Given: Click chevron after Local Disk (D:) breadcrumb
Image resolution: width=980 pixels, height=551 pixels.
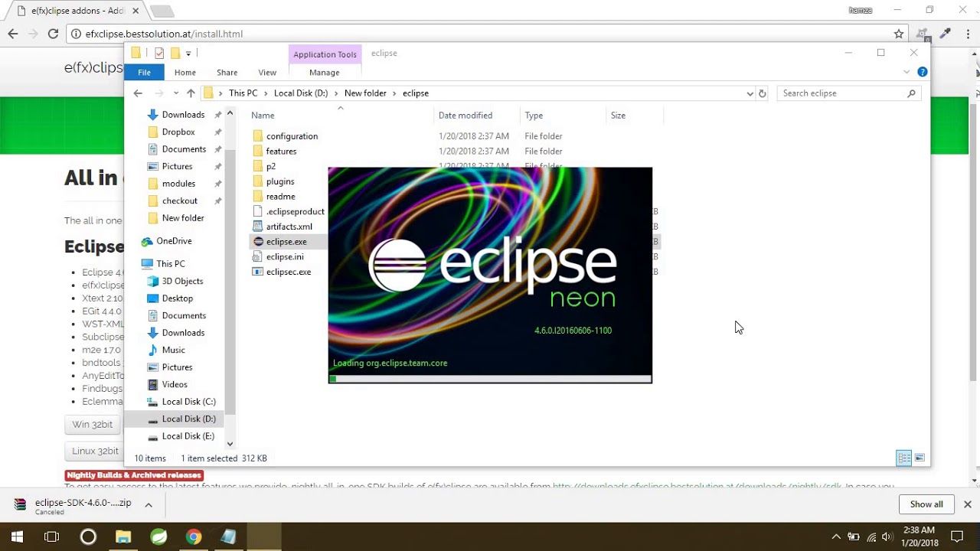Looking at the screenshot, I should point(336,93).
